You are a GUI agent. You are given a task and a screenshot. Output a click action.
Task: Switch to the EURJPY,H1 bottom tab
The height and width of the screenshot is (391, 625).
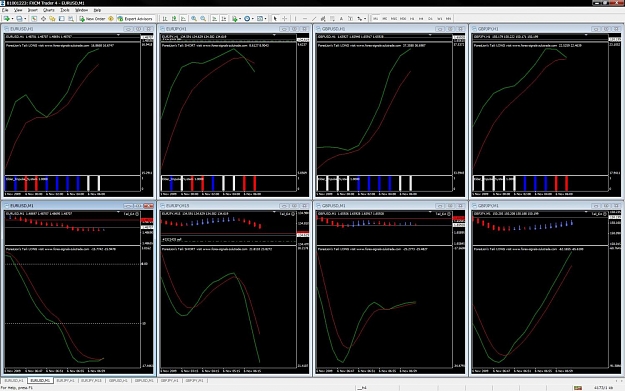click(65, 381)
